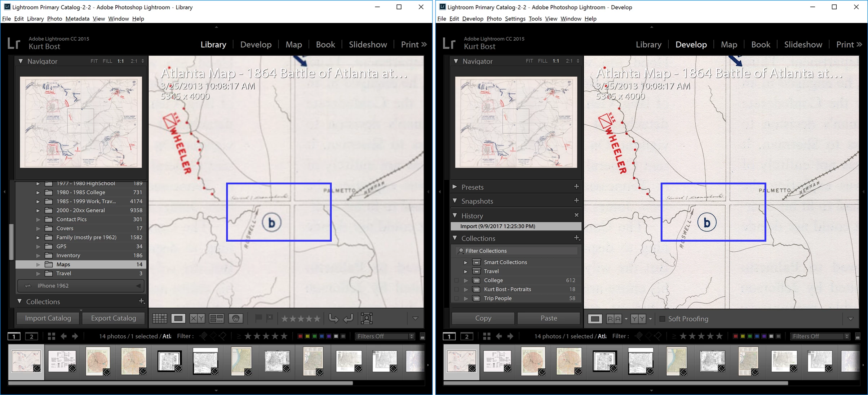Screen dimensions: 868x395
Task: Click the Import Catalog button
Action: (48, 318)
